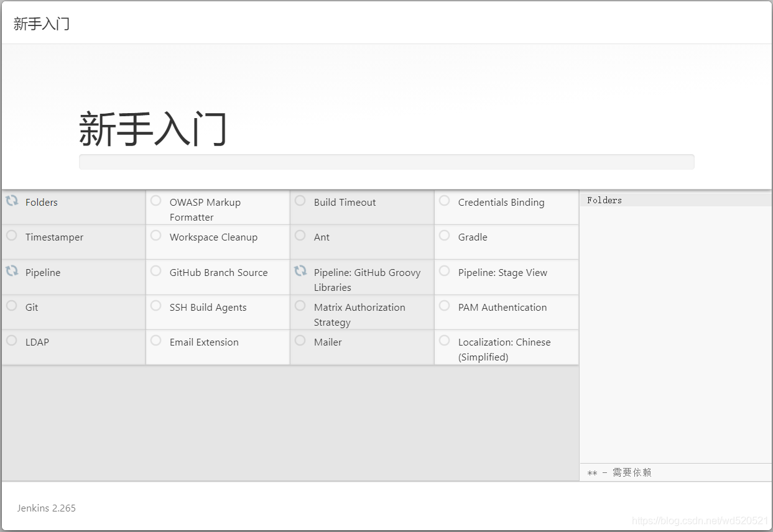The height and width of the screenshot is (532, 773).
Task: Click the Localization: Chinese (Simplified) plugin label
Action: [x=504, y=349]
